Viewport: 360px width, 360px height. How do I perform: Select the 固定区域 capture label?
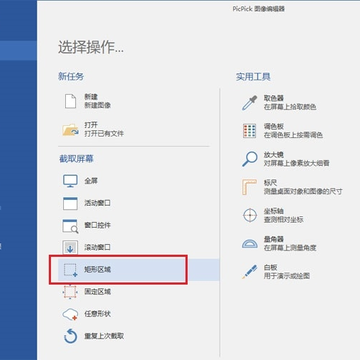pyautogui.click(x=97, y=292)
